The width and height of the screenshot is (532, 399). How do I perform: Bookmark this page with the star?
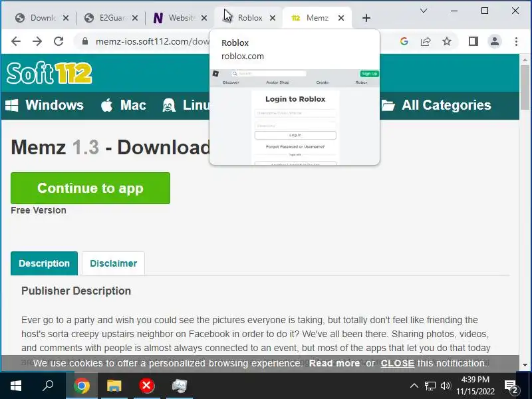[x=447, y=41]
